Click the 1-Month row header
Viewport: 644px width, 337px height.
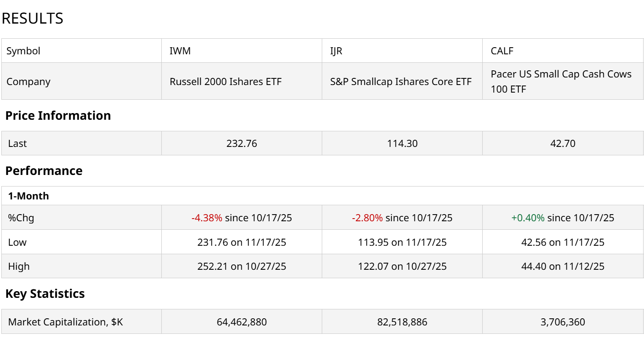pyautogui.click(x=29, y=196)
